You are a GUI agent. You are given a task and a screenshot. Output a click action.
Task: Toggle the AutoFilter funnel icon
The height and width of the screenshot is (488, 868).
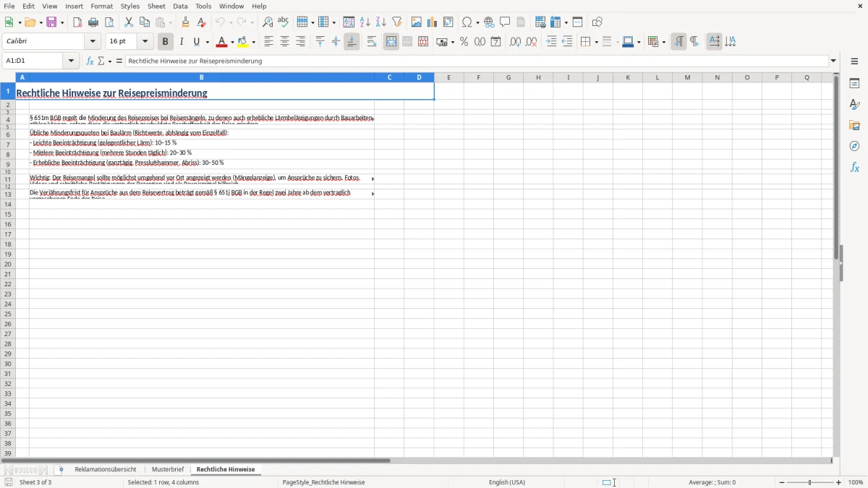[397, 22]
